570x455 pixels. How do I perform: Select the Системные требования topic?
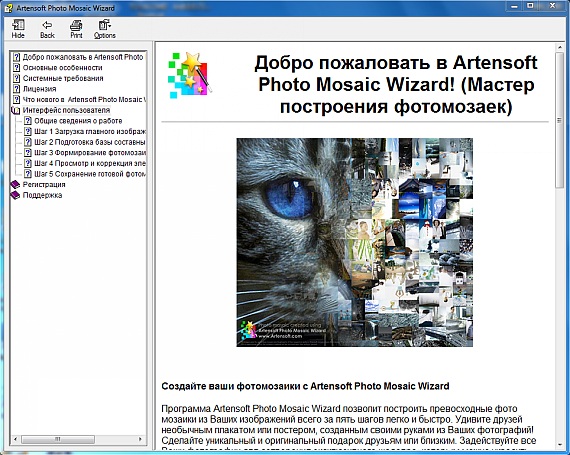(63, 78)
